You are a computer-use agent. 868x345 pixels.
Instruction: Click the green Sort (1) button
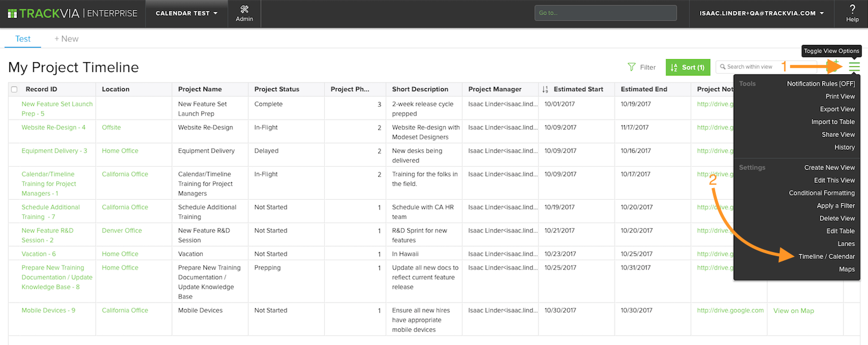click(x=688, y=67)
